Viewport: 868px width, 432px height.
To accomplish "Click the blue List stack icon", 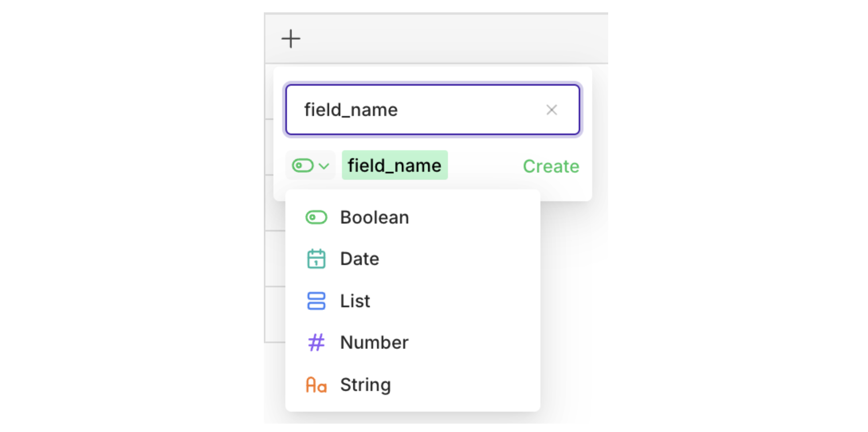I will (x=316, y=301).
